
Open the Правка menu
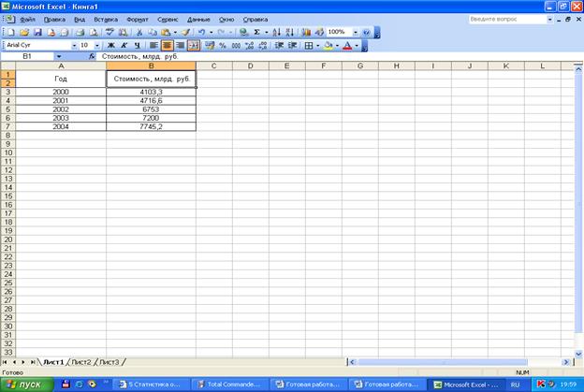[x=54, y=20]
